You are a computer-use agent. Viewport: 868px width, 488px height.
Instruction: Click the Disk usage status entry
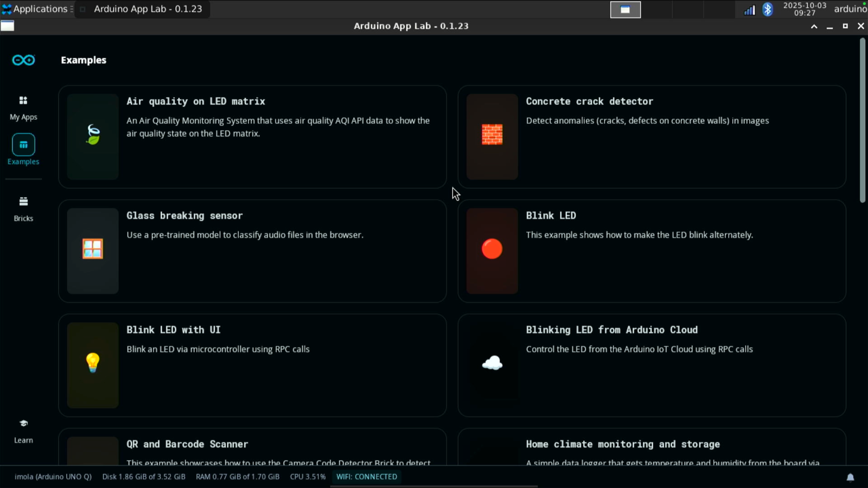(x=144, y=477)
